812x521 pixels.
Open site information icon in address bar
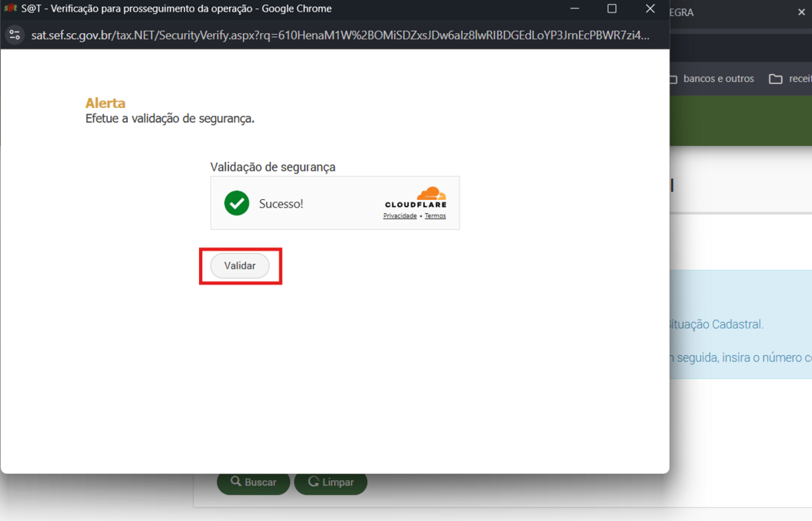15,35
